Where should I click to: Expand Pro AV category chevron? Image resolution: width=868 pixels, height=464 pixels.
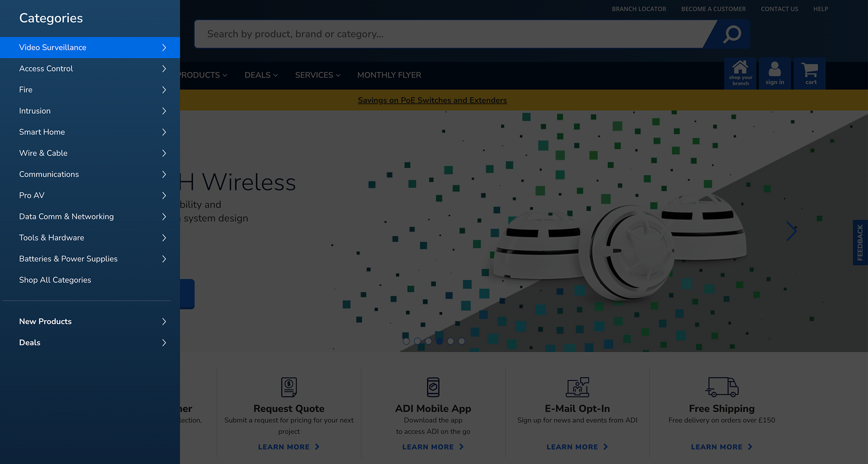pos(164,195)
